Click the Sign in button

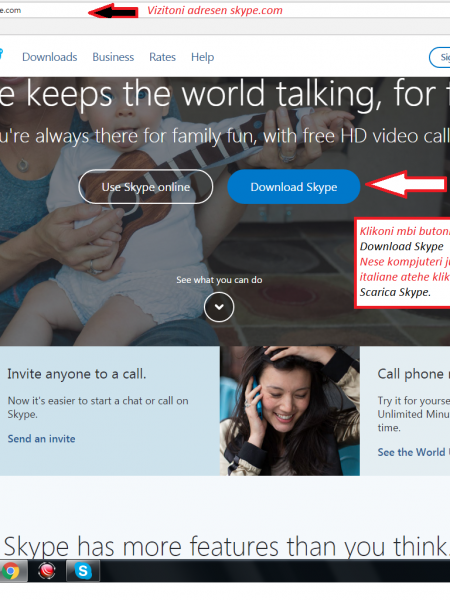(440, 57)
